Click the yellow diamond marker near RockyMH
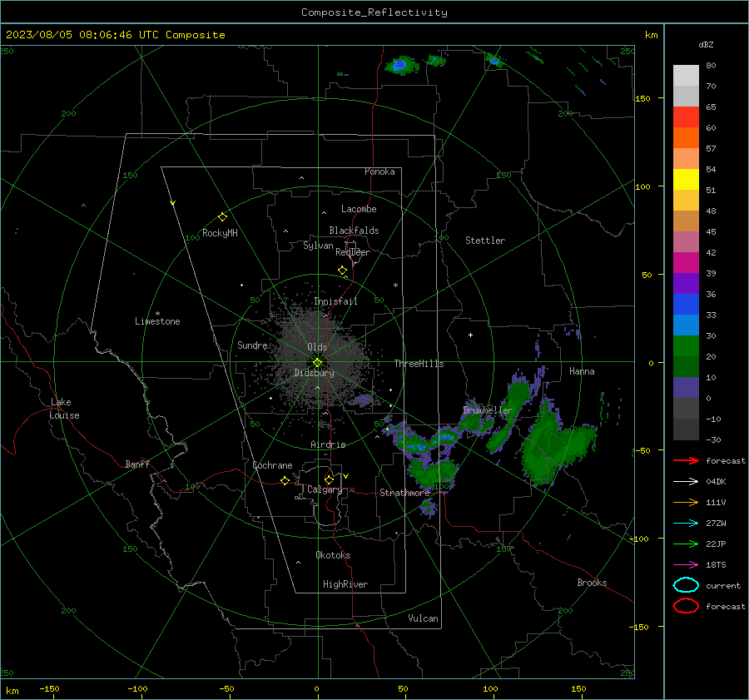This screenshot has width=749, height=700. 222,217
